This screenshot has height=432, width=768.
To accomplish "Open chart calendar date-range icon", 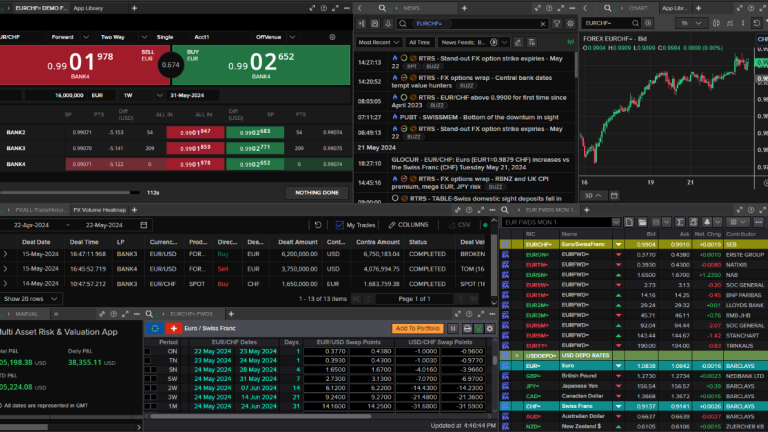I will [x=614, y=195].
